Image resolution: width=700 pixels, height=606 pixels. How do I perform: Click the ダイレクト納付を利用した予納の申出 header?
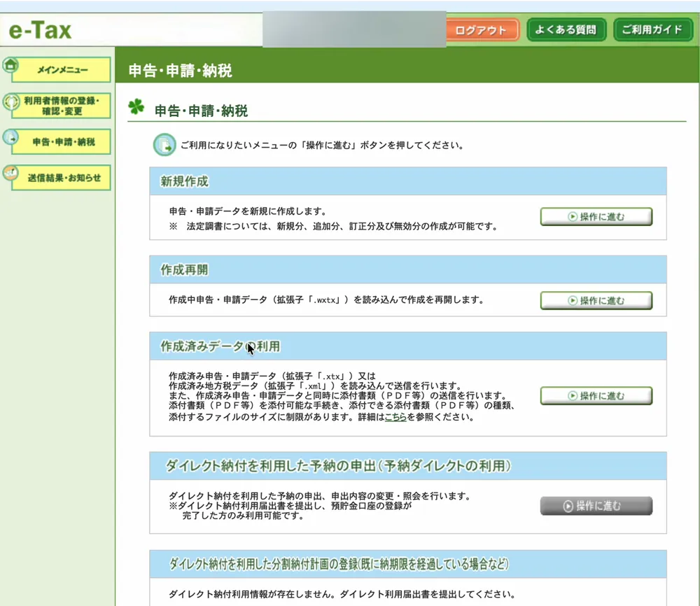click(408, 466)
